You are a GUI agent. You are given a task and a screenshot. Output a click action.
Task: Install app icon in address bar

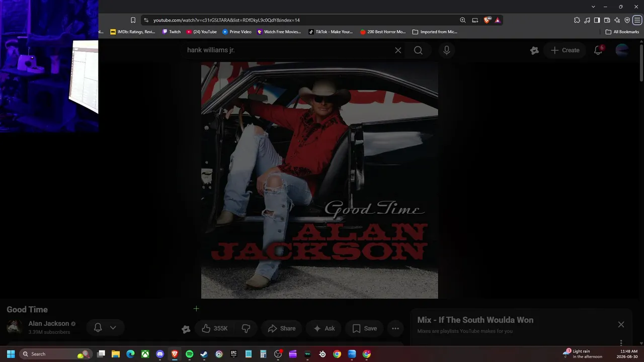click(475, 20)
